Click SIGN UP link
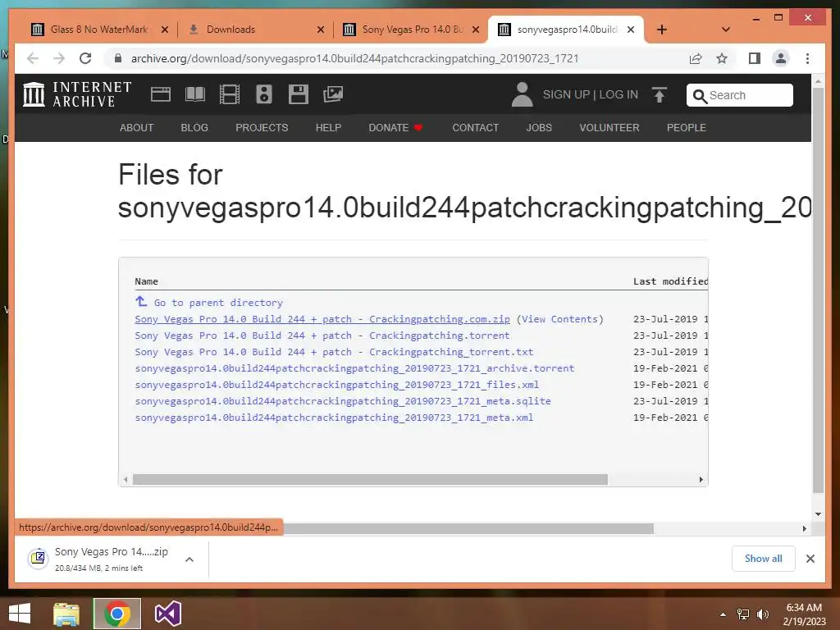This screenshot has height=630, width=840. pos(566,94)
